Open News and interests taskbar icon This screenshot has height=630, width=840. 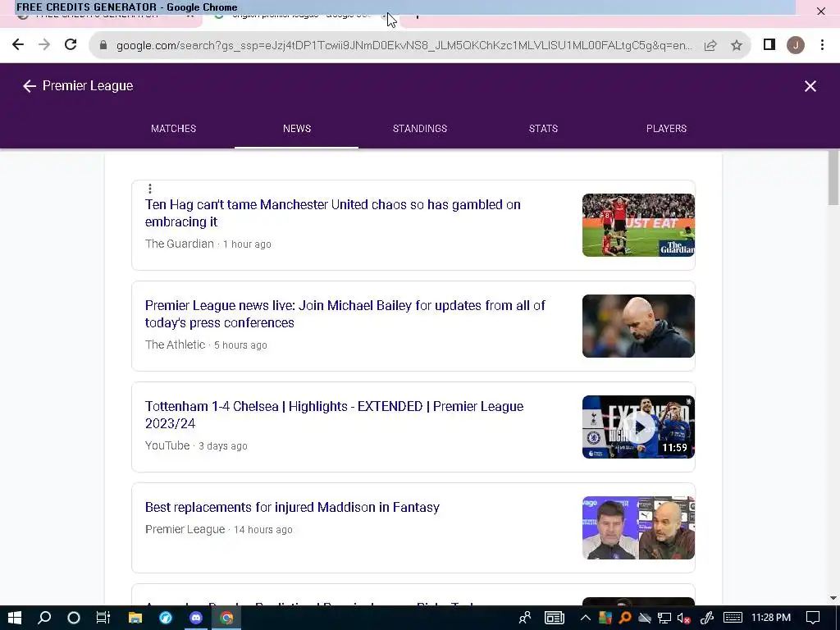point(555,618)
